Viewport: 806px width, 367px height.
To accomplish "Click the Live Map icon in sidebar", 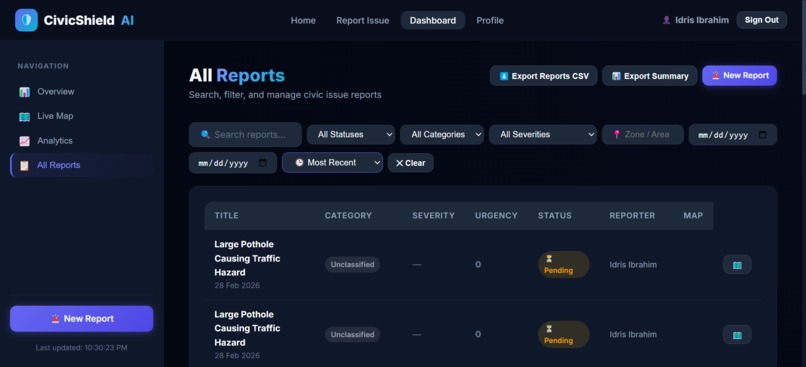I will [x=24, y=117].
